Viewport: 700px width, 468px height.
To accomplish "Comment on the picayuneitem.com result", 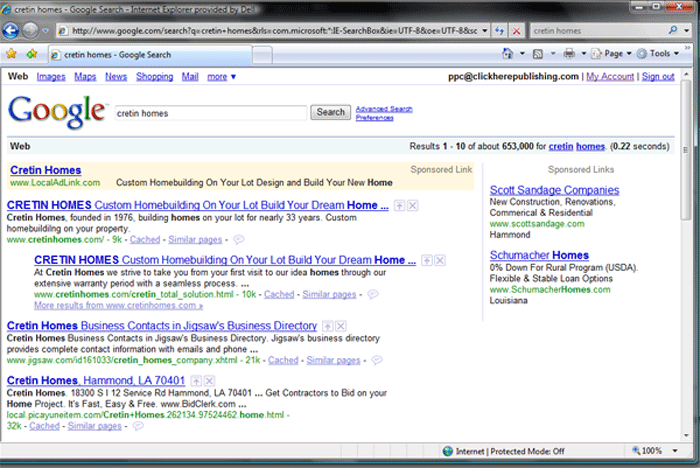I will [138, 426].
